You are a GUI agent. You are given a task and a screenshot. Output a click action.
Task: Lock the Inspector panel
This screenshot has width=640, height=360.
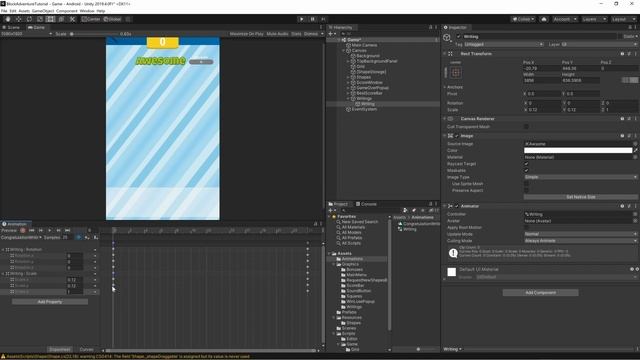coord(630,27)
